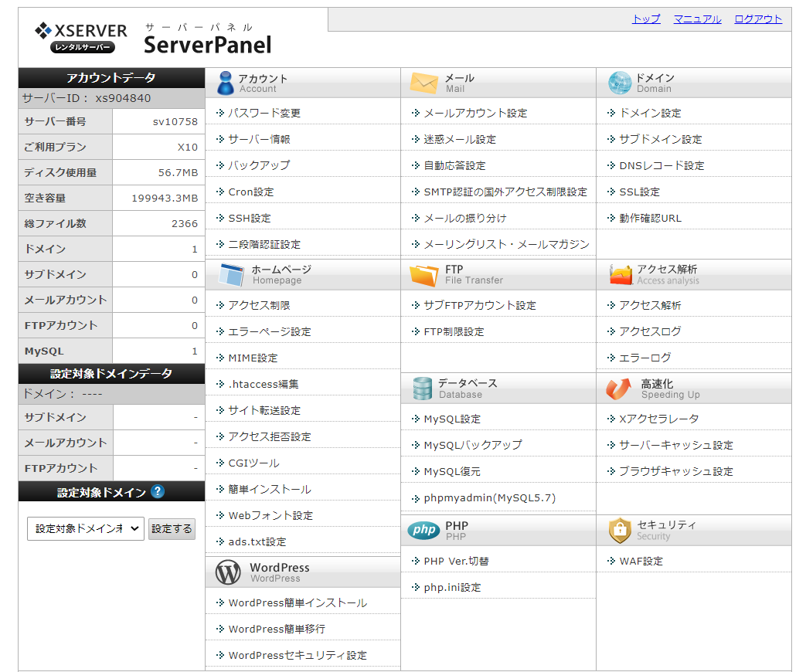
Task: Open メールアカウント設定
Action: tap(475, 113)
